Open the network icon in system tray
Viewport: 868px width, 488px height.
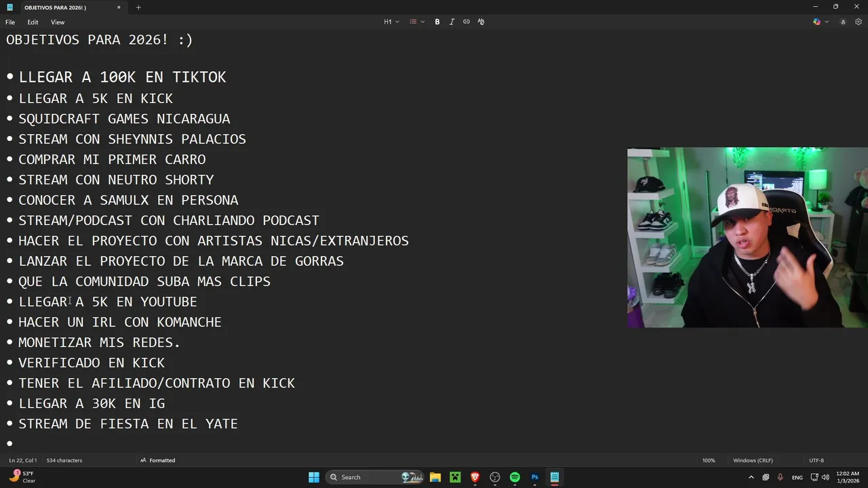[x=814, y=477]
